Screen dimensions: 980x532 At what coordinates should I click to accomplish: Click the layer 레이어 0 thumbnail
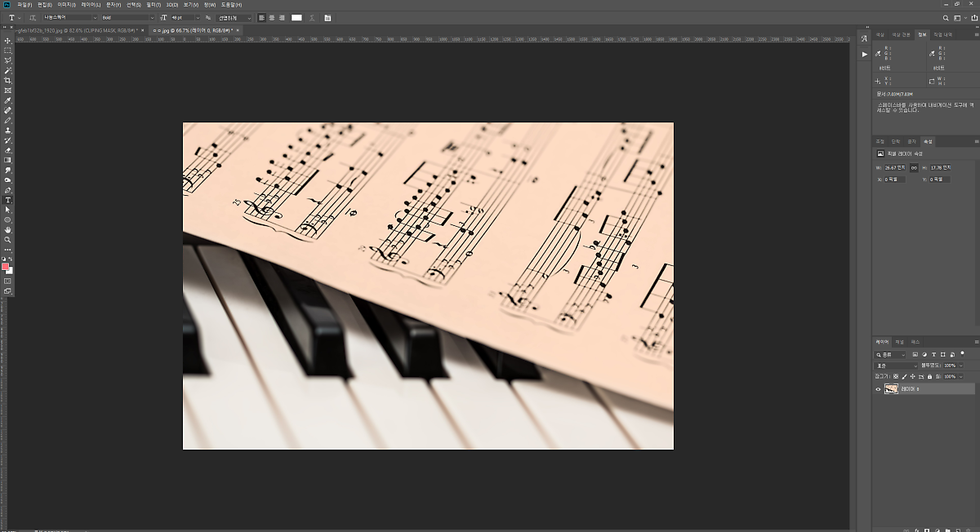[x=891, y=389]
